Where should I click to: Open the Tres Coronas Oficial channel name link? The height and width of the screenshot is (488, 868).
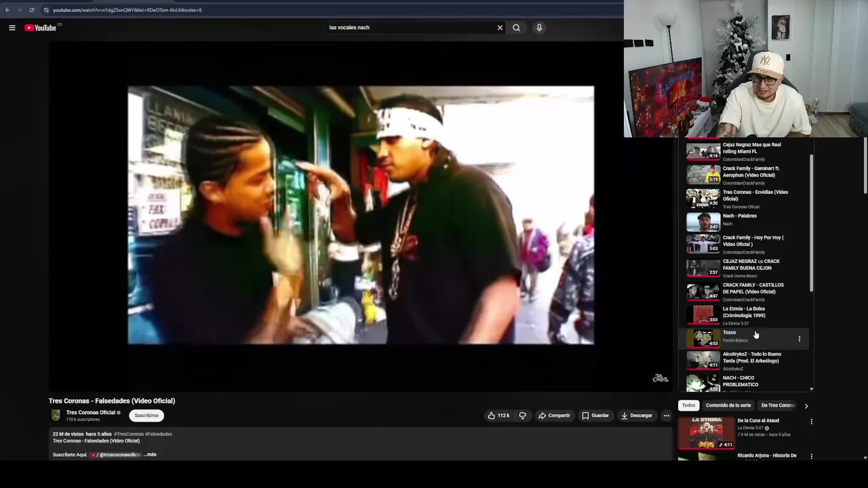coord(91,412)
